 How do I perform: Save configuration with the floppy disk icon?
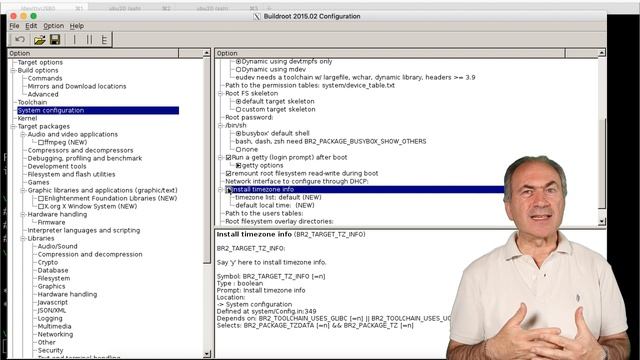click(55, 40)
